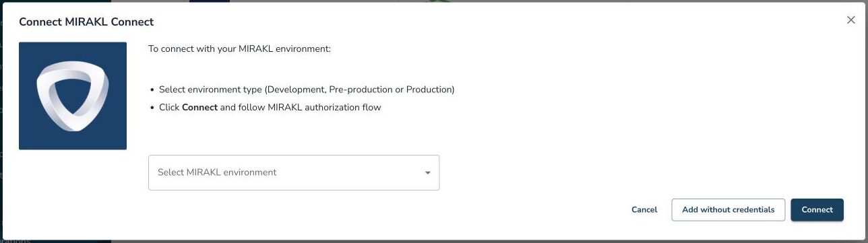Image resolution: width=868 pixels, height=243 pixels.
Task: Click the bold Connect word in the instructions
Action: point(199,107)
